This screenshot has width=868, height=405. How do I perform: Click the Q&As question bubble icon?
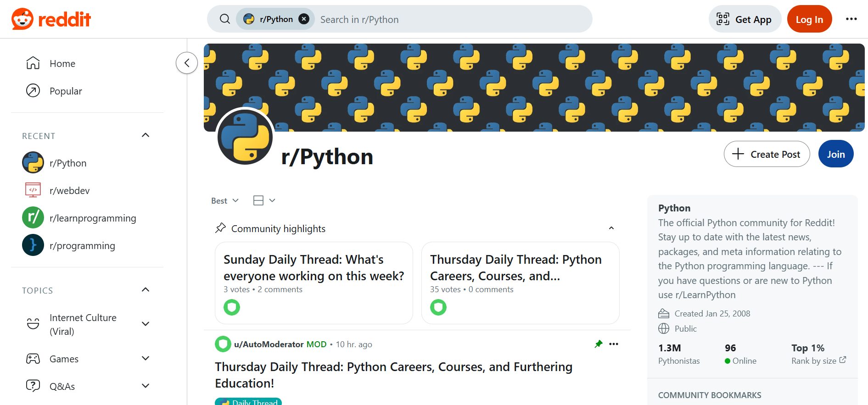click(x=33, y=386)
